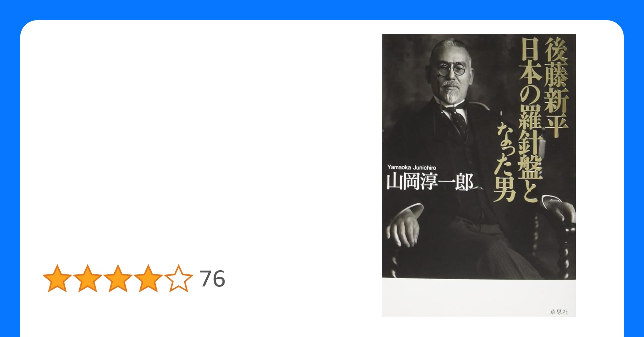Select the empty fifth rating star
644x337 pixels.
tap(179, 278)
